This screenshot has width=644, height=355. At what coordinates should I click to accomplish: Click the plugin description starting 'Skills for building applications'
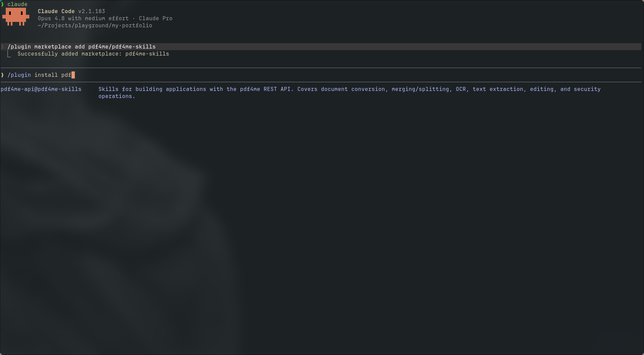(350, 92)
